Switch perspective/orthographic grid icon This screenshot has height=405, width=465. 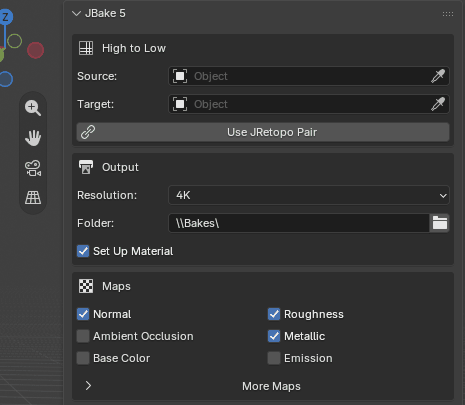click(33, 198)
